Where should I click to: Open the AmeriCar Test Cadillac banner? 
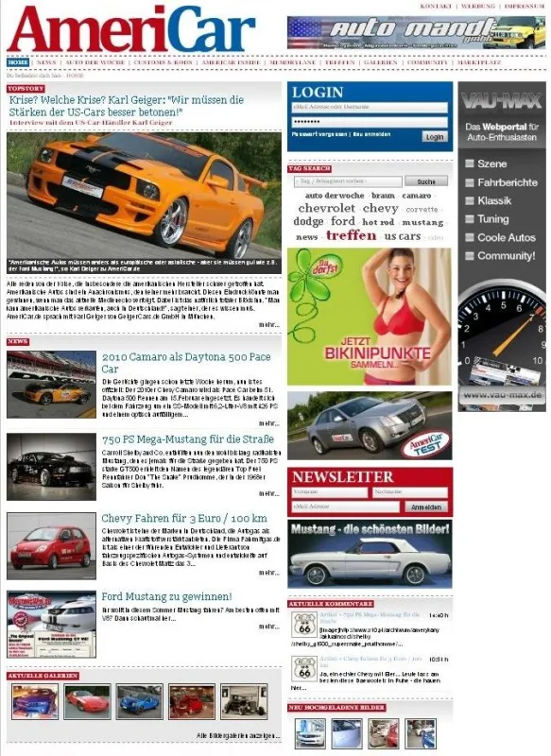(x=370, y=425)
